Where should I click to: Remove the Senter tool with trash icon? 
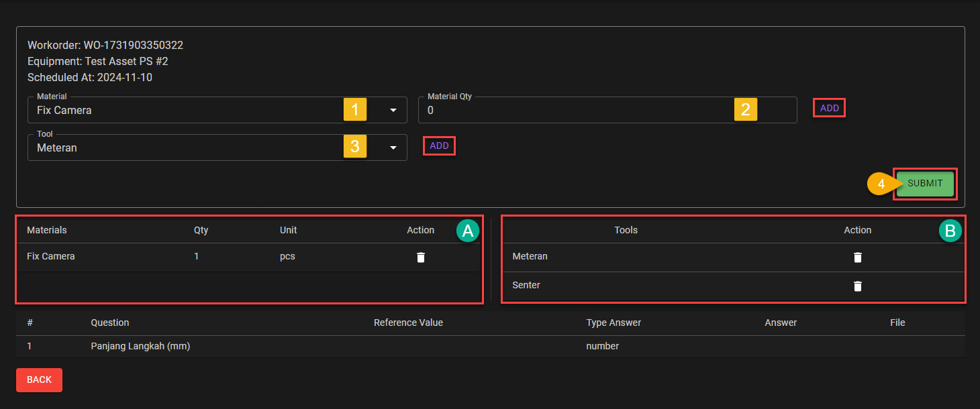[x=857, y=286]
